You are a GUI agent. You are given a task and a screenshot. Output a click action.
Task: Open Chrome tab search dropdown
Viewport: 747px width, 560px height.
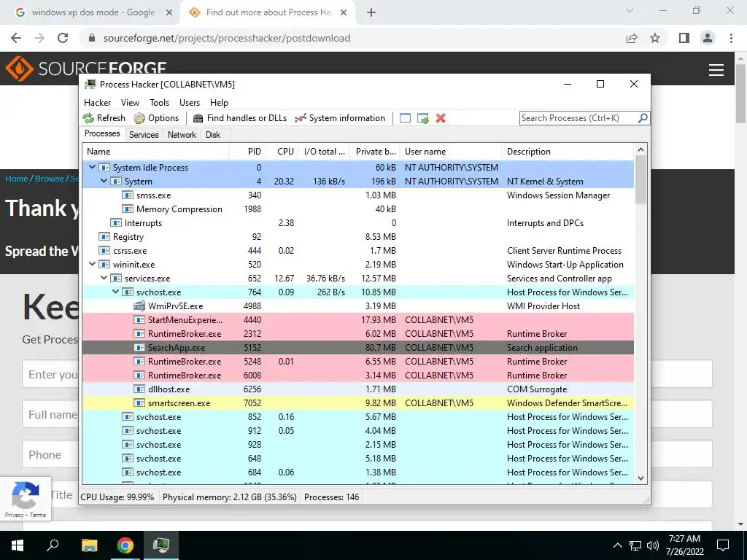[630, 10]
